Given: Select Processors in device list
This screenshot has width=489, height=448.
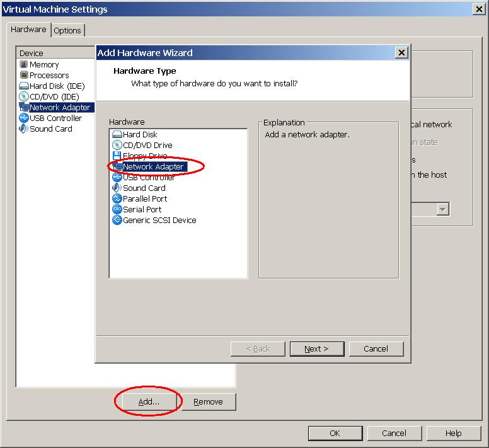Looking at the screenshot, I should [x=49, y=76].
